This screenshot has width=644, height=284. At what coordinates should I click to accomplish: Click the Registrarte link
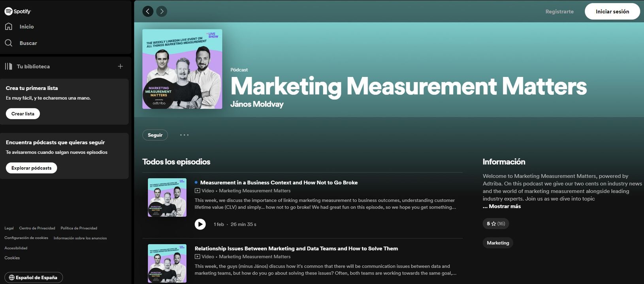tap(559, 11)
